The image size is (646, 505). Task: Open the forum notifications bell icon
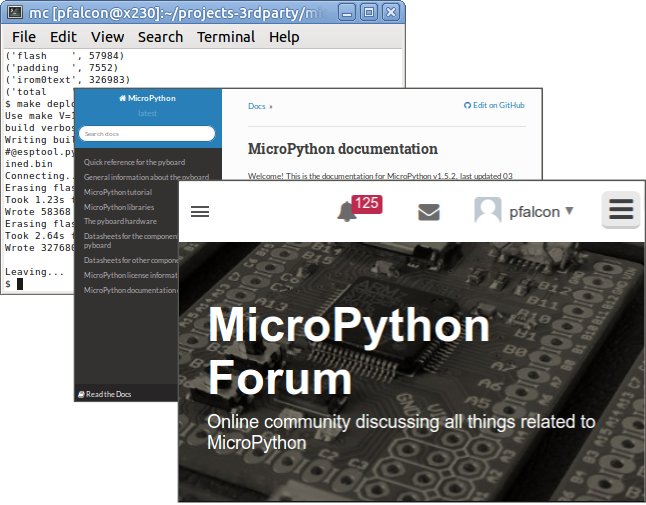[346, 212]
